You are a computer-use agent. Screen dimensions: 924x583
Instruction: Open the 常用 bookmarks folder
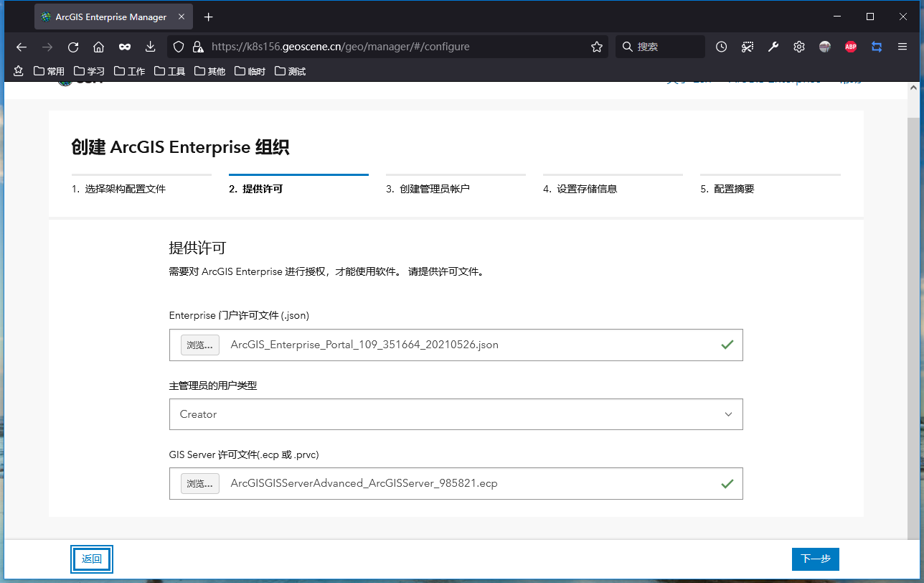coord(49,71)
